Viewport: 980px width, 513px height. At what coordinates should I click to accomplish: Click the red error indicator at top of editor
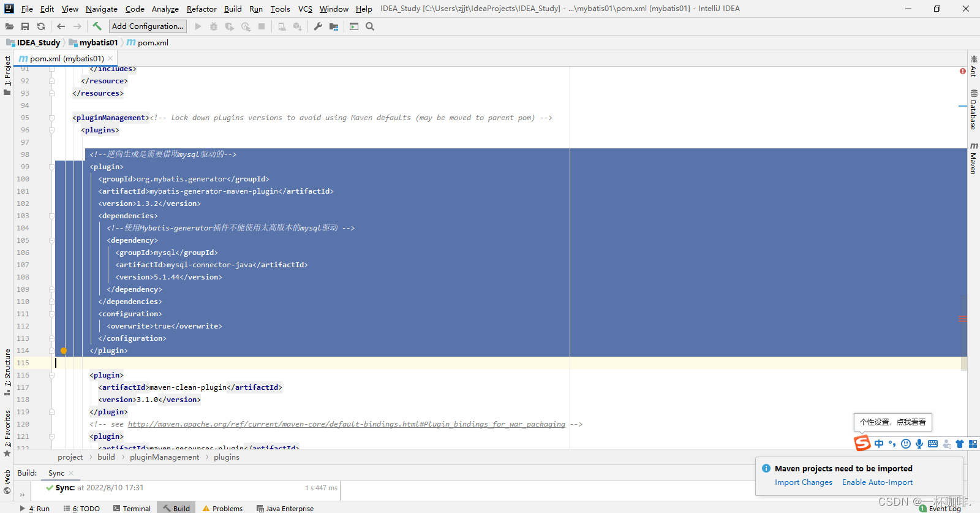(963, 71)
